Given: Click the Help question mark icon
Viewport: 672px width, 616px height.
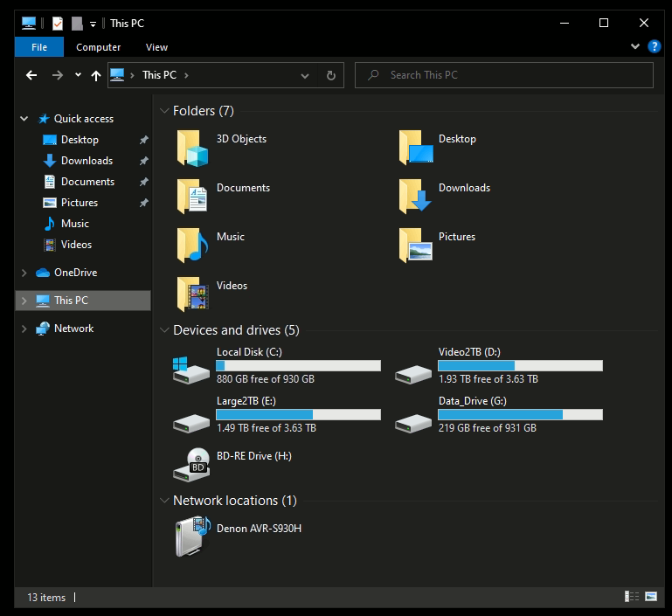Looking at the screenshot, I should (654, 47).
